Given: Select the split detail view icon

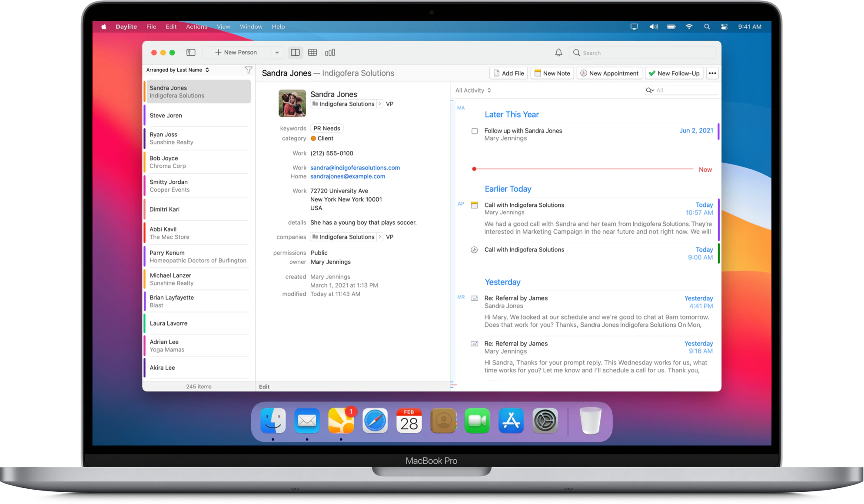Looking at the screenshot, I should click(x=295, y=53).
